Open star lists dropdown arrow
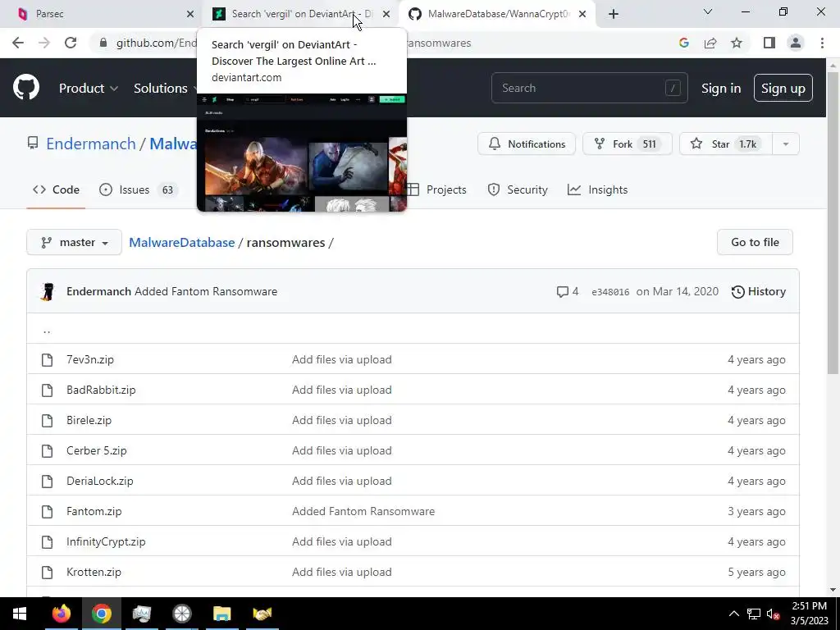 (786, 144)
